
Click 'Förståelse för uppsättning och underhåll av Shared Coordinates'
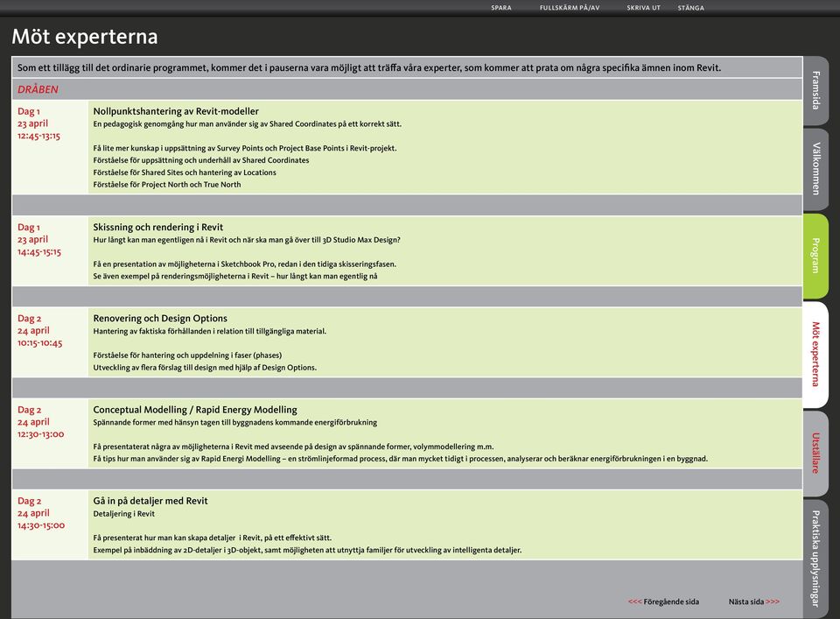[201, 160]
